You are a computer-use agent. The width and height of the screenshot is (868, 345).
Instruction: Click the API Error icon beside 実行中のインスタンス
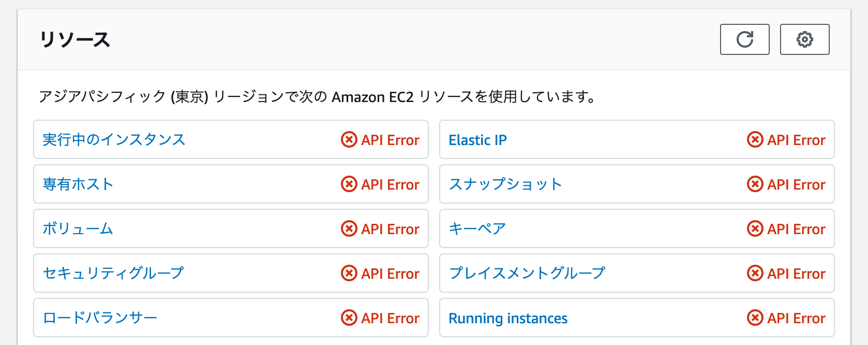coord(349,139)
